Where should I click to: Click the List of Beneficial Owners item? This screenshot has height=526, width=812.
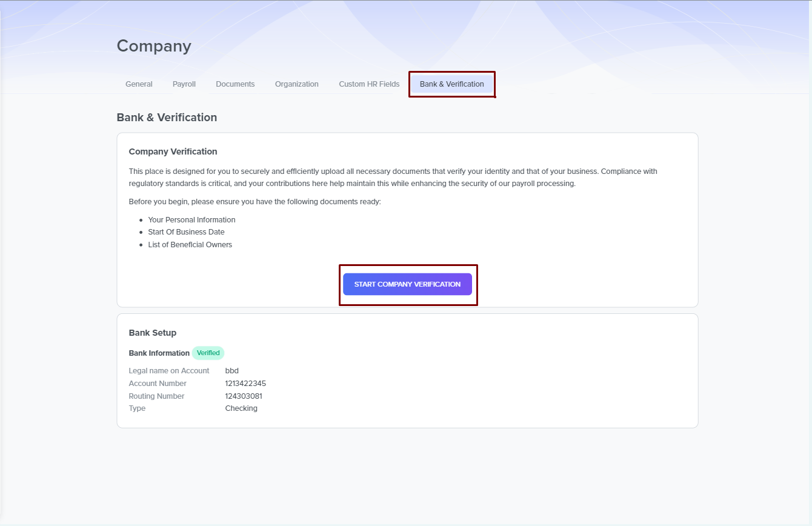coord(190,245)
